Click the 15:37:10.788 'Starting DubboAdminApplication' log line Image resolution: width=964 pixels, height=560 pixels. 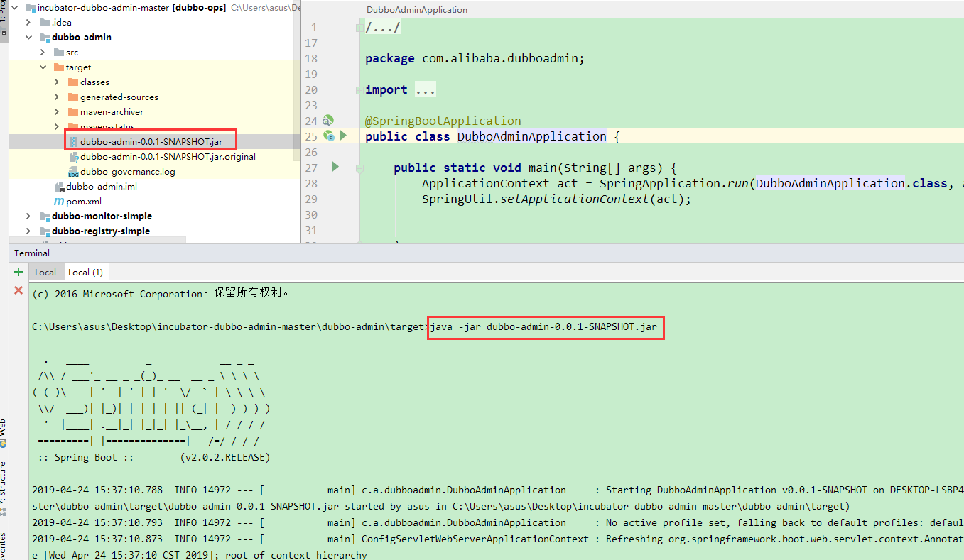[497, 490]
